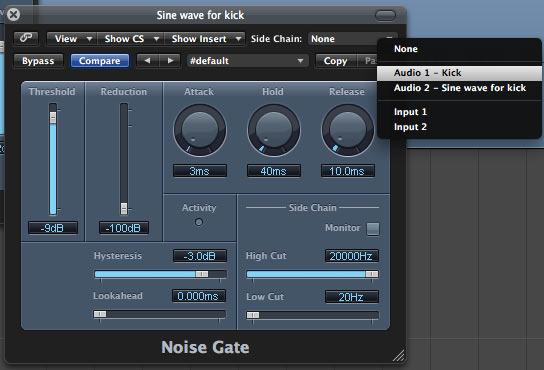Screen dimensions: 544x370
Task: Select the previous preset arrow
Action: point(148,61)
